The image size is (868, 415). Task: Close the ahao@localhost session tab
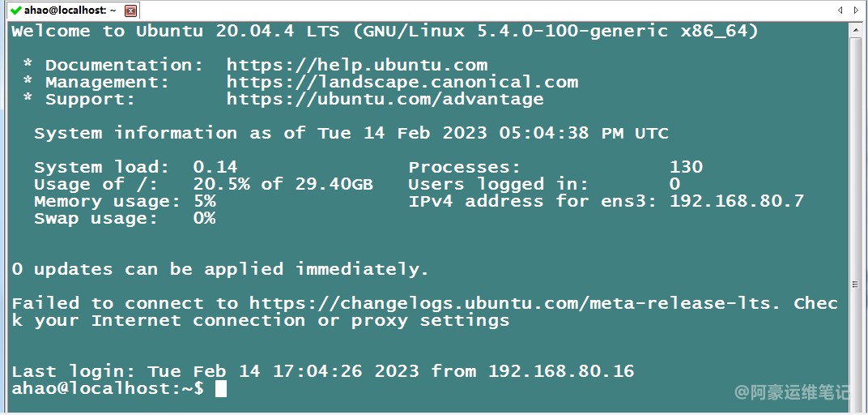(131, 11)
